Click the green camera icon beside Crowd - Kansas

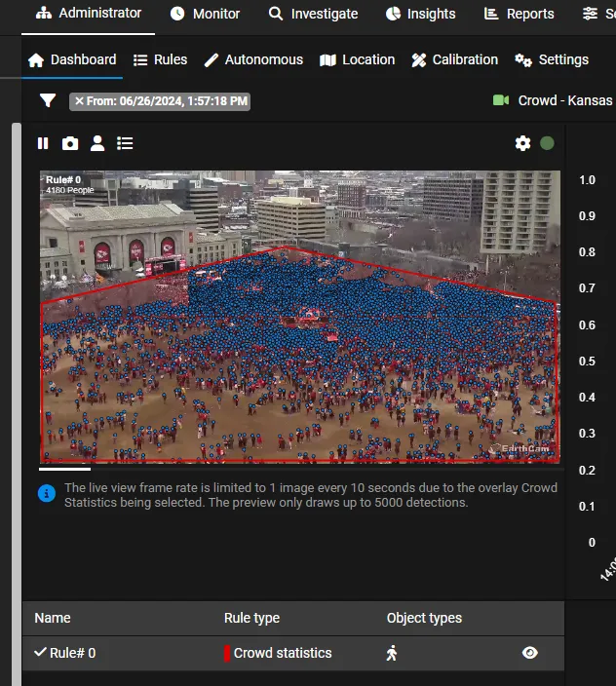(x=501, y=100)
